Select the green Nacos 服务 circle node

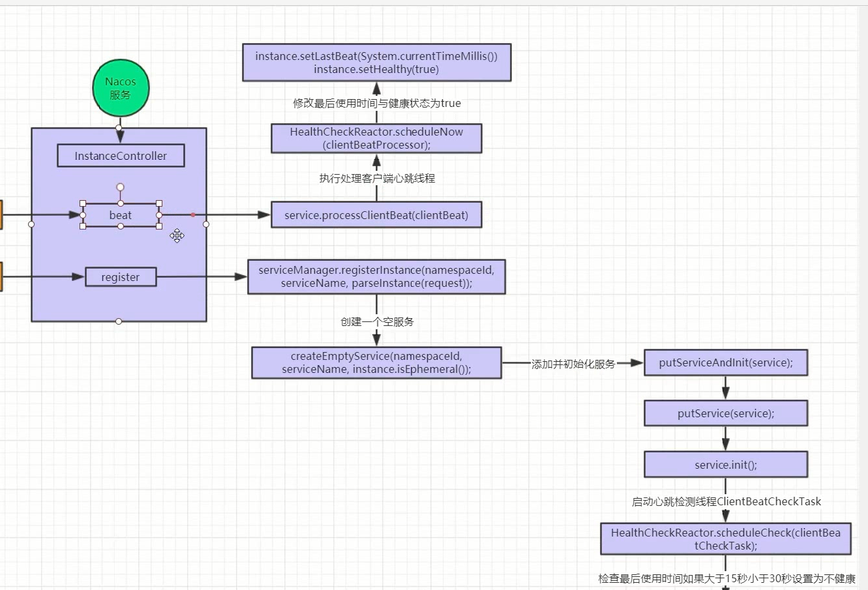pos(121,88)
